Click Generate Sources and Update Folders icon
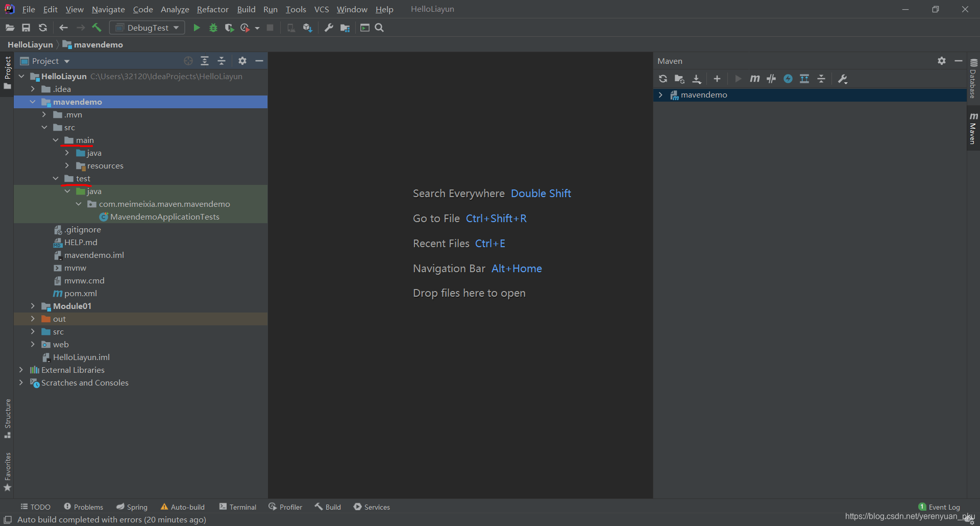The image size is (980, 526). pyautogui.click(x=679, y=79)
